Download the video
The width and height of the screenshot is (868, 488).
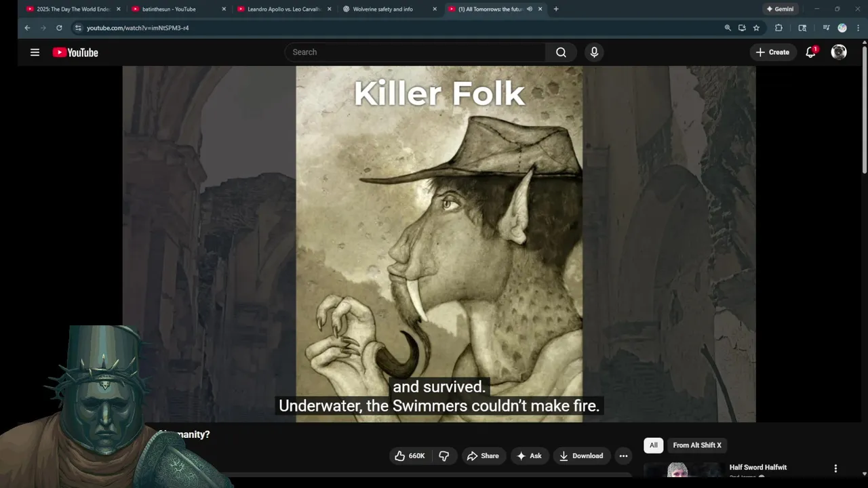(581, 456)
